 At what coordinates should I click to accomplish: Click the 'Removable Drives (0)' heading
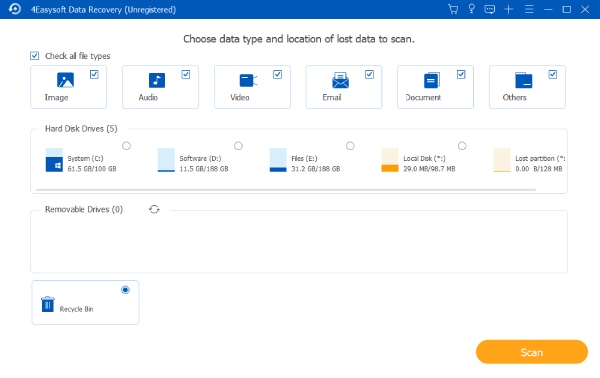(84, 209)
